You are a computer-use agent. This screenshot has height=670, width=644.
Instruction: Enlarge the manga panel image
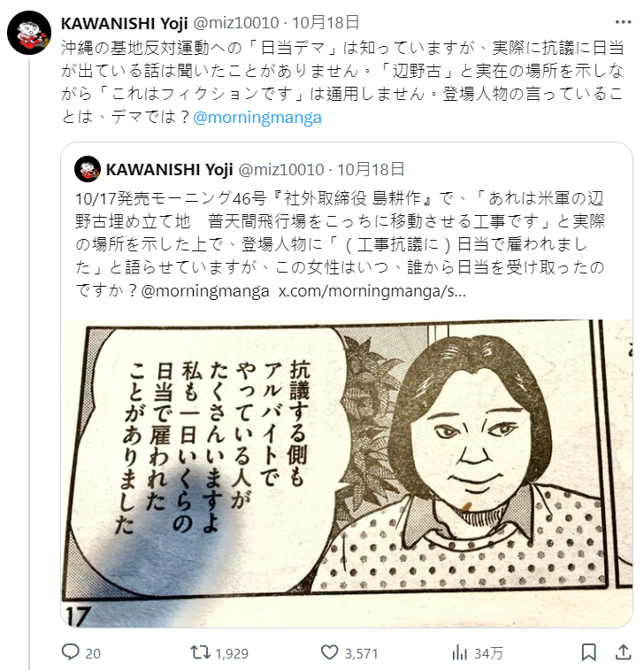click(x=347, y=473)
